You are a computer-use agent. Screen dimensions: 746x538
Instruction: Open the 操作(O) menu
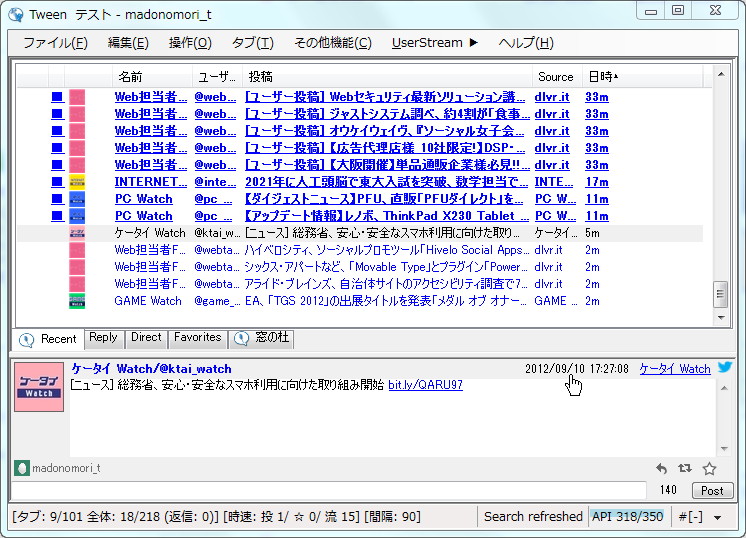pos(190,43)
